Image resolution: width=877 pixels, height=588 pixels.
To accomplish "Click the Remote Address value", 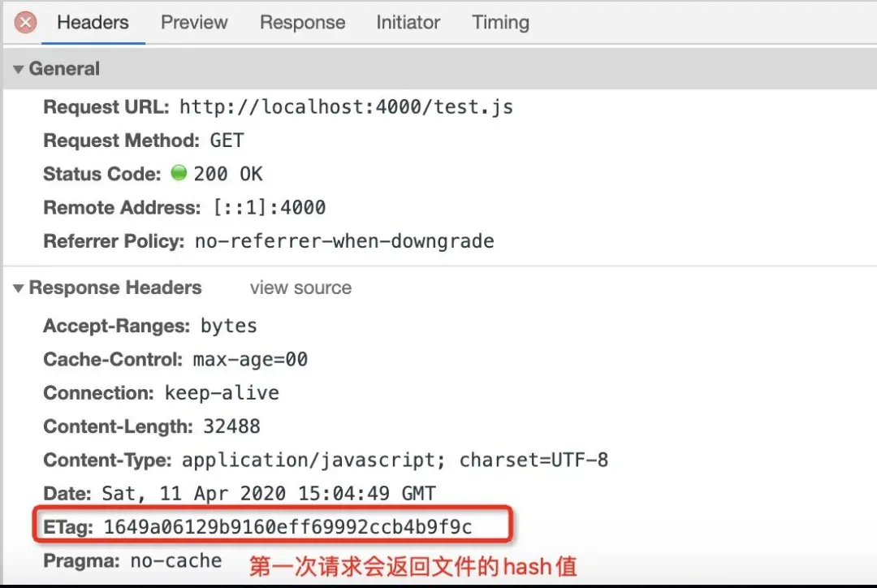I will 270,208.
